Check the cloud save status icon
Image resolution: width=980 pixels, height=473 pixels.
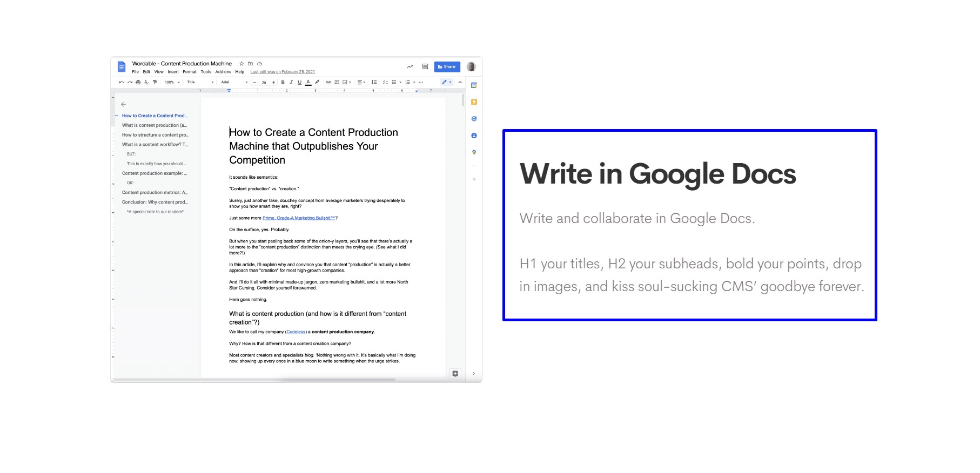click(260, 64)
